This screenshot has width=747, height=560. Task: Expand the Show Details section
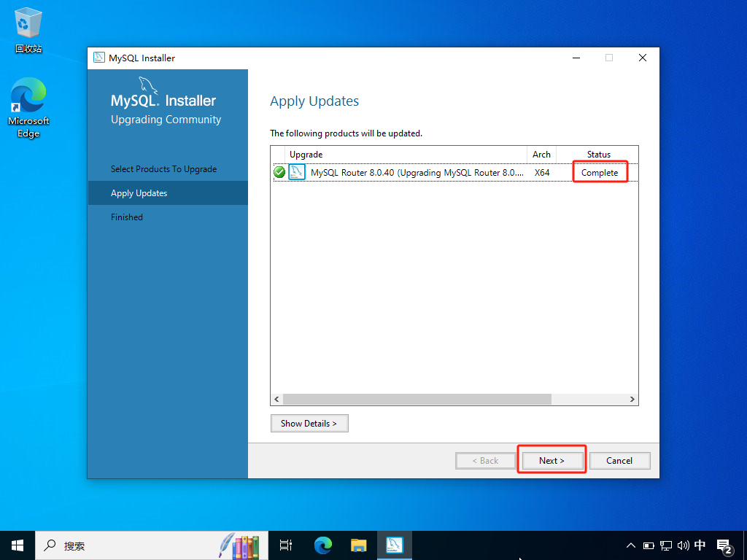coord(309,423)
